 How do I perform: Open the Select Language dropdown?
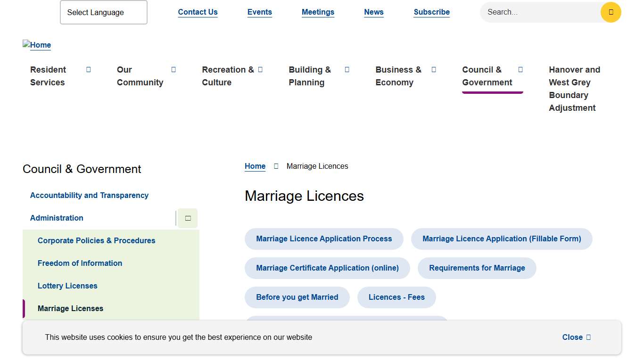[103, 12]
